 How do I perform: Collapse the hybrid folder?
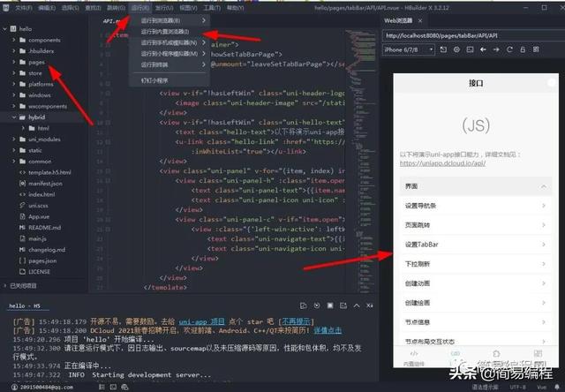pos(14,117)
